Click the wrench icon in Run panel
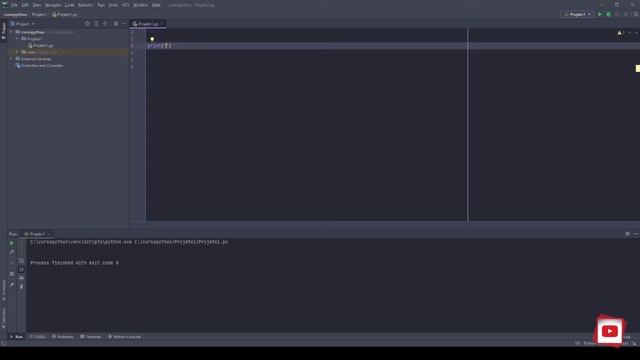640x360 pixels. 12,252
